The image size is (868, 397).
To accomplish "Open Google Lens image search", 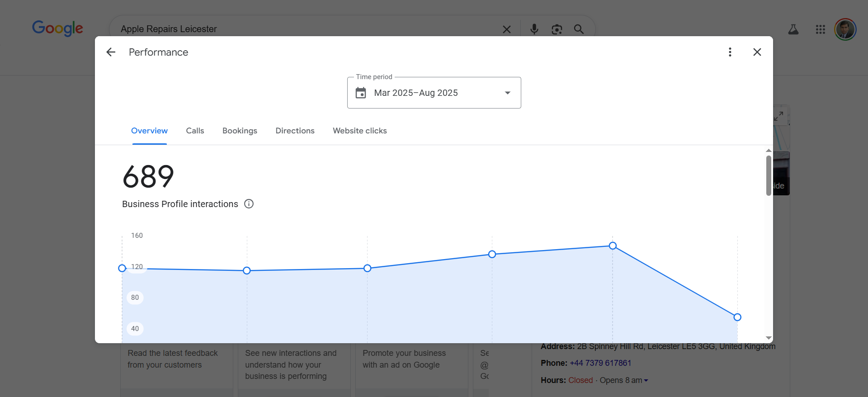I will 557,29.
